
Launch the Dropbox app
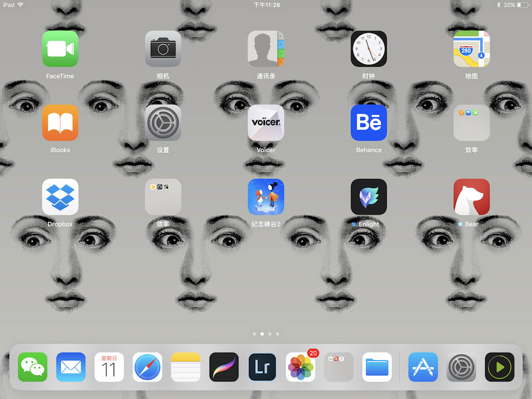60,197
